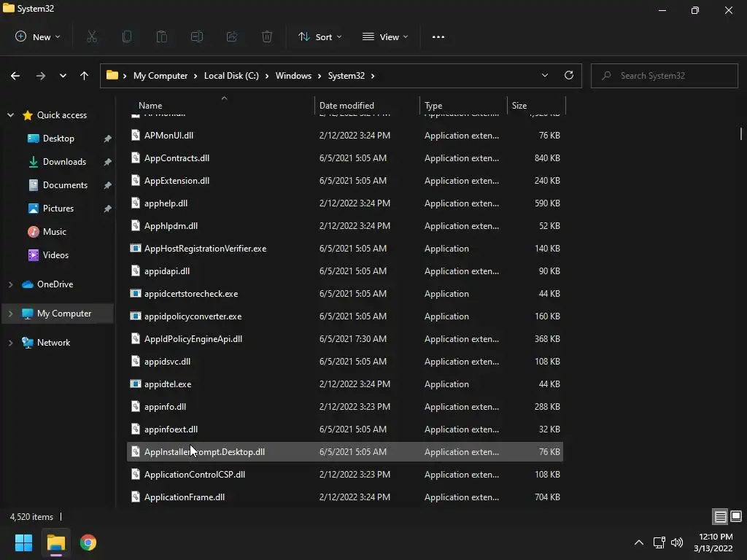Refresh the System32 folder view

click(569, 75)
